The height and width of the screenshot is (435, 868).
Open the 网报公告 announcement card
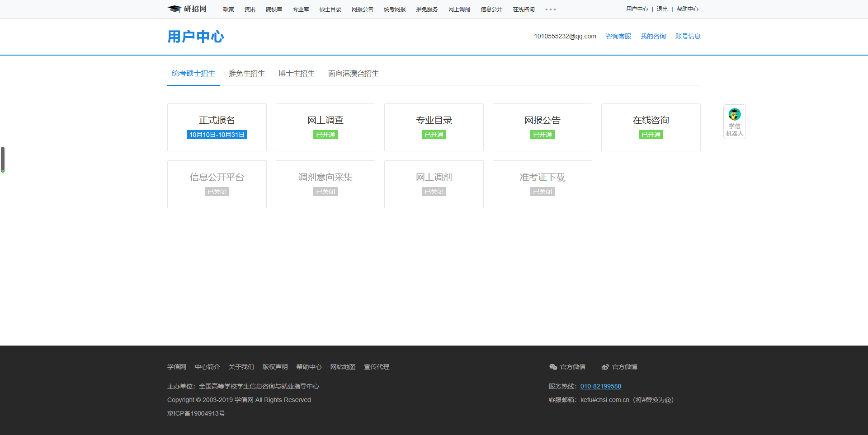tap(542, 127)
